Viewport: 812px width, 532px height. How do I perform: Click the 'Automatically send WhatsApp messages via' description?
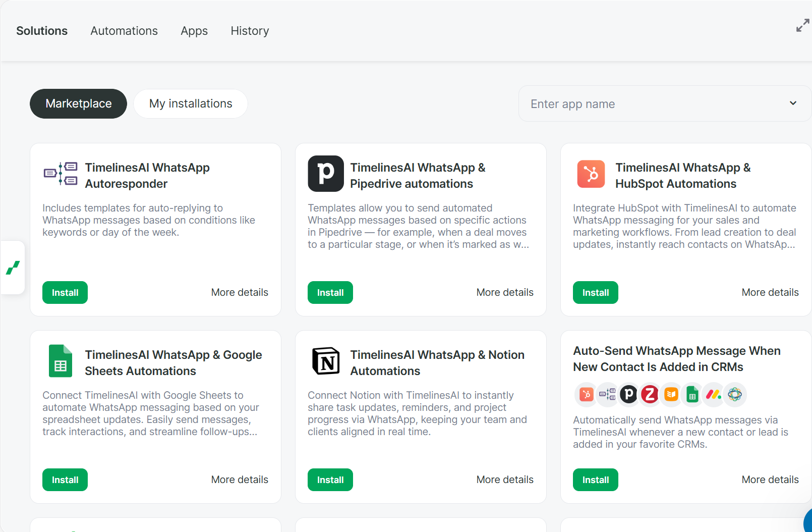tap(680, 432)
